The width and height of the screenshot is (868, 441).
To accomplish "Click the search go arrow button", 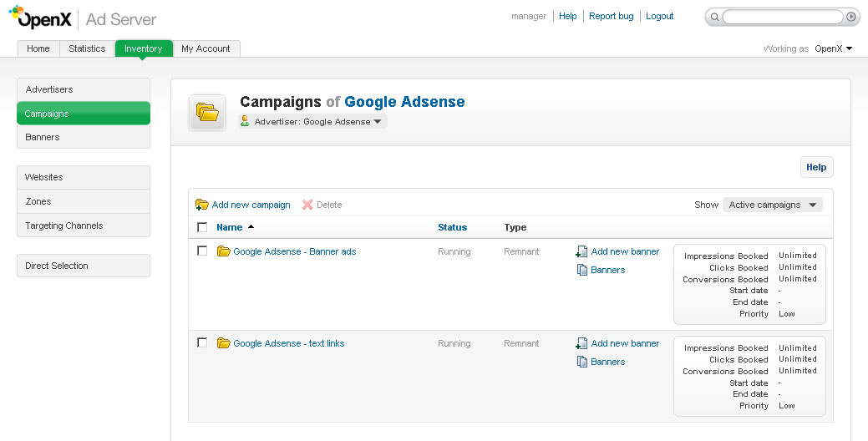I will 851,18.
